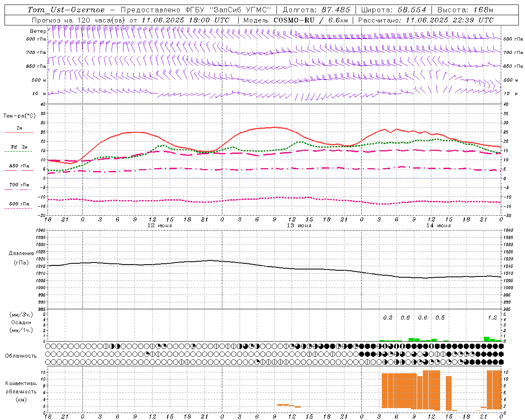Screen dimensions: 525x420
Task: Click the 0.5 precipitation amount value
Action: click(x=440, y=317)
